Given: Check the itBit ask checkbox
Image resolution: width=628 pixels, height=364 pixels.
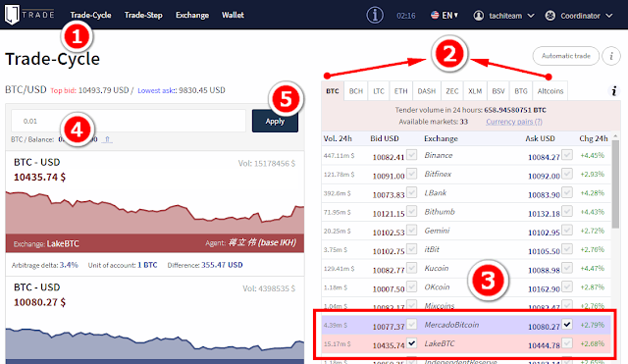Looking at the screenshot, I should click(567, 248).
